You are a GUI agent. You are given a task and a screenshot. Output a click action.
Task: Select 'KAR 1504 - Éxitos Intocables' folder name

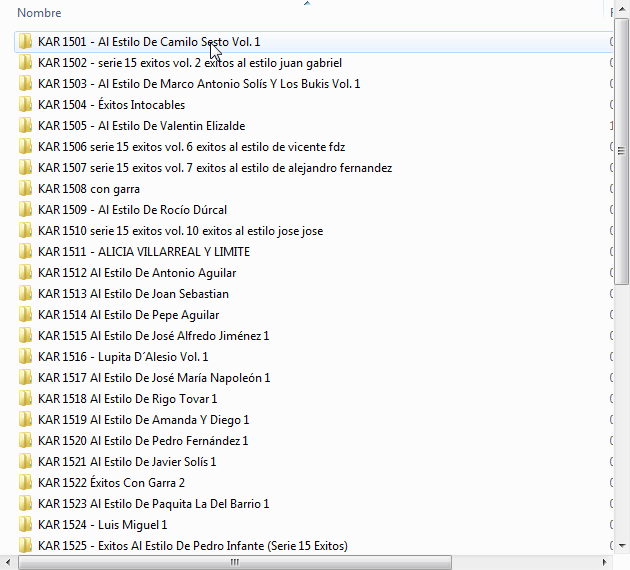(x=111, y=105)
